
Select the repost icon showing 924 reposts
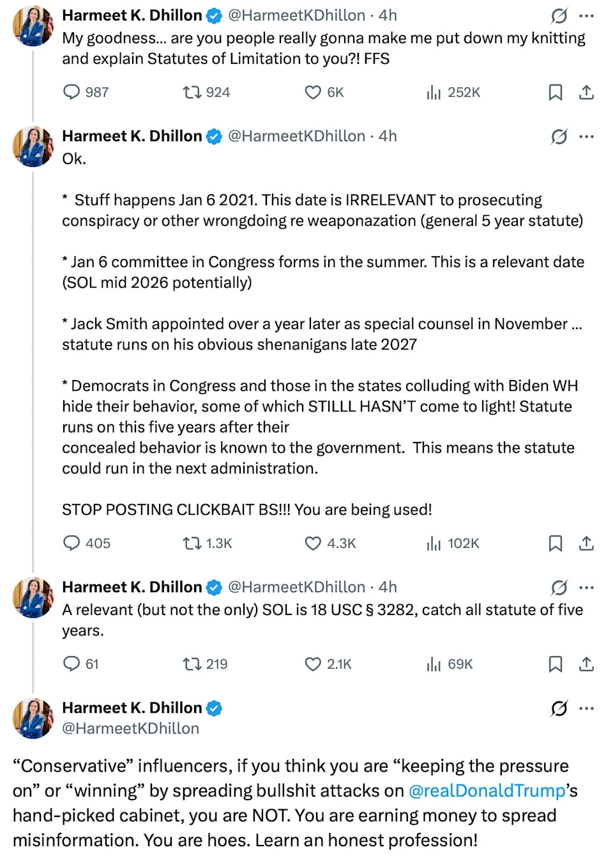[190, 93]
